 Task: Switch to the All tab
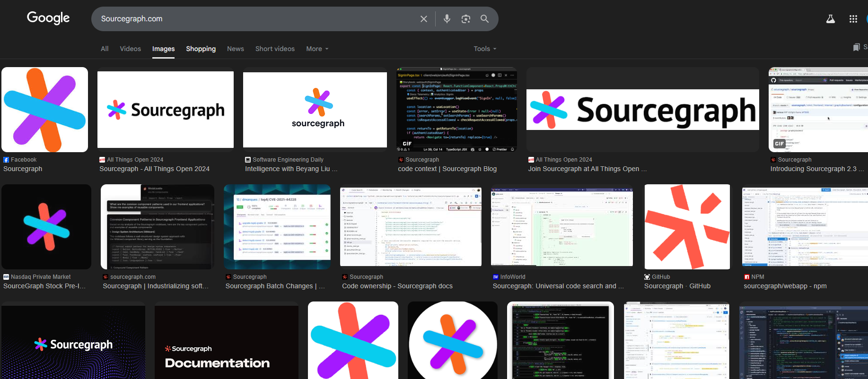(x=105, y=49)
